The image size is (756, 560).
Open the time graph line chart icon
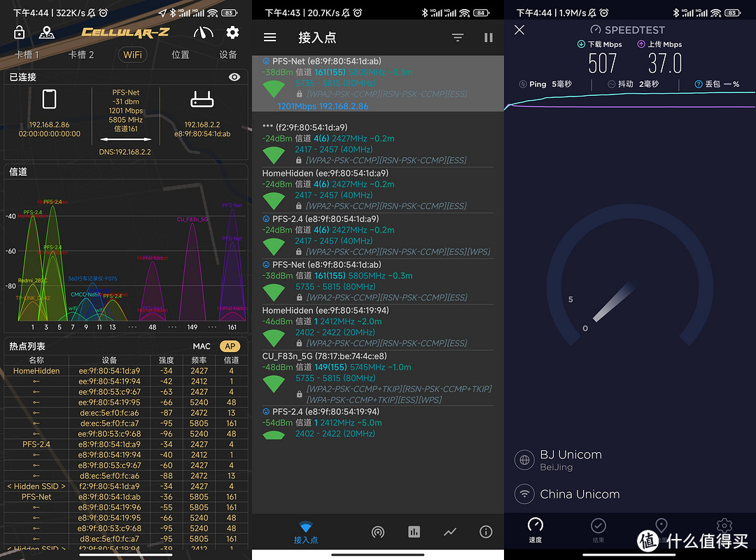450,532
